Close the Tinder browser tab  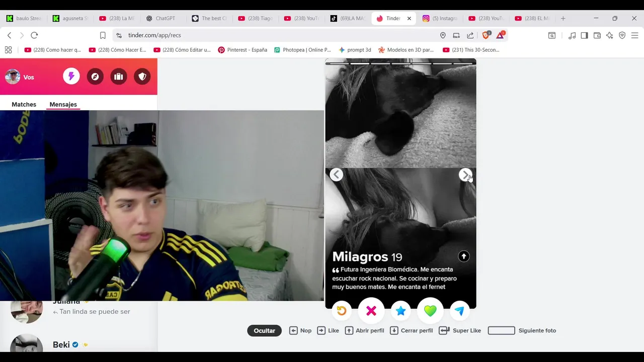click(409, 18)
